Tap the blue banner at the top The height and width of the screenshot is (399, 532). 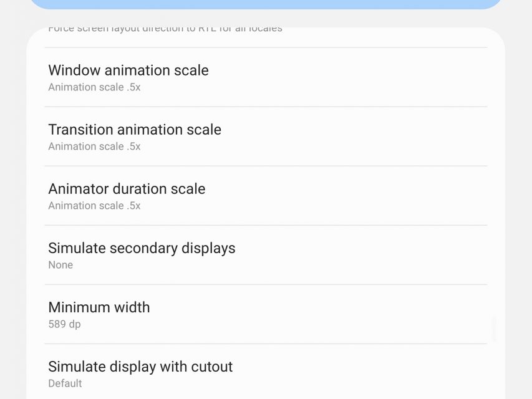coord(266,4)
